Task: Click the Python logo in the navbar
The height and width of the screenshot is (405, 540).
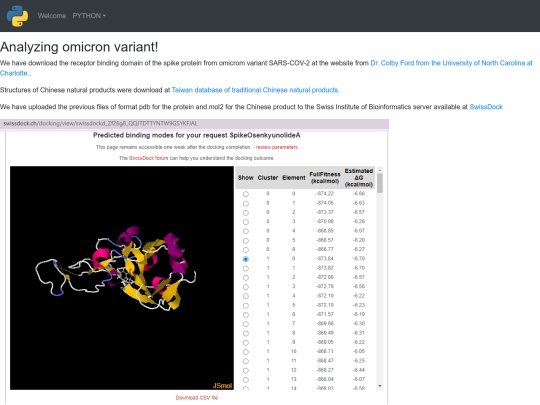Action: [17, 16]
